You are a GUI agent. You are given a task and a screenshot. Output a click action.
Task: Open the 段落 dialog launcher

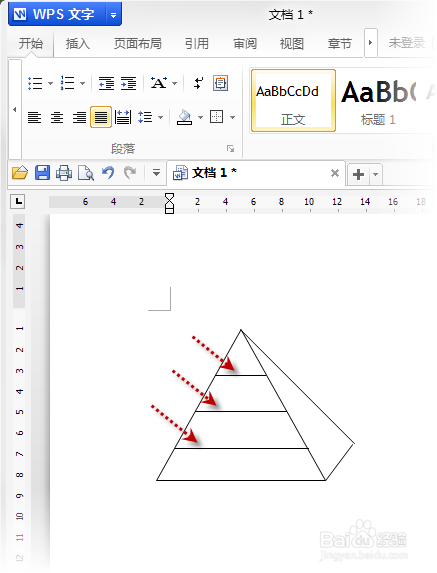[230, 148]
